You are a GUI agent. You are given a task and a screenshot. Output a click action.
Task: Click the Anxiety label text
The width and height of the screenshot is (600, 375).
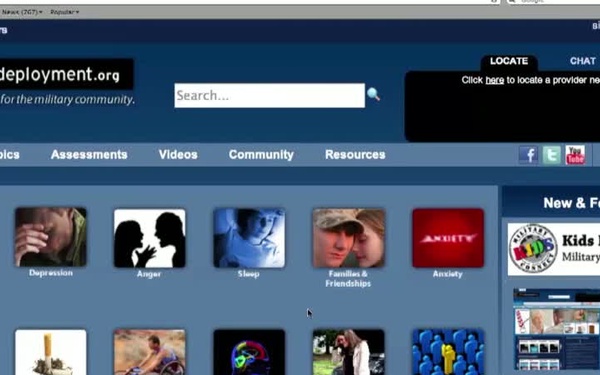click(448, 274)
